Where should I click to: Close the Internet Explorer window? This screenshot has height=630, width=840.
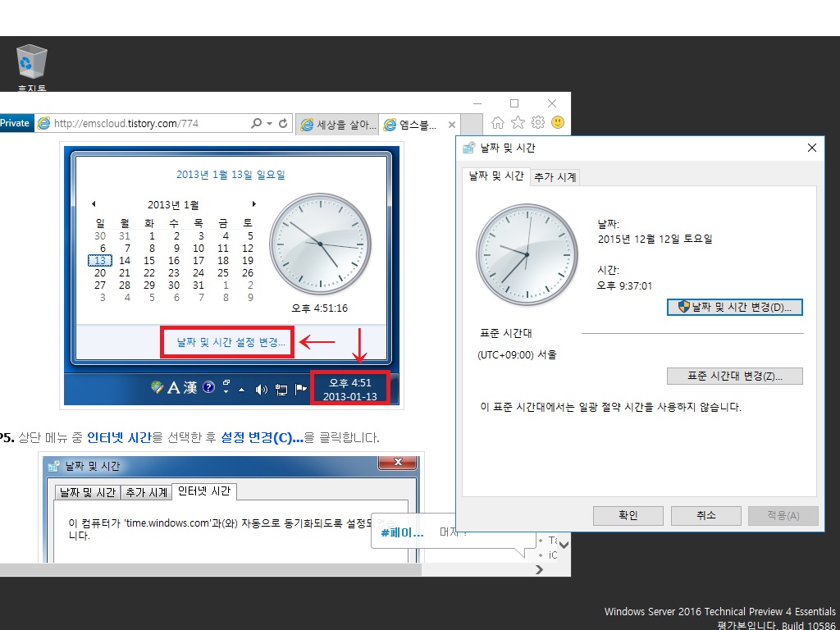(x=552, y=103)
